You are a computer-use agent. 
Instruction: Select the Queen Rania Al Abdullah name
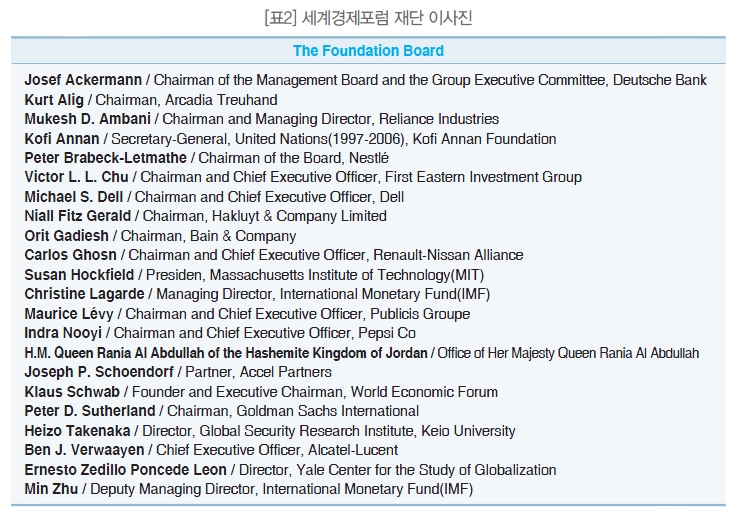226,353
